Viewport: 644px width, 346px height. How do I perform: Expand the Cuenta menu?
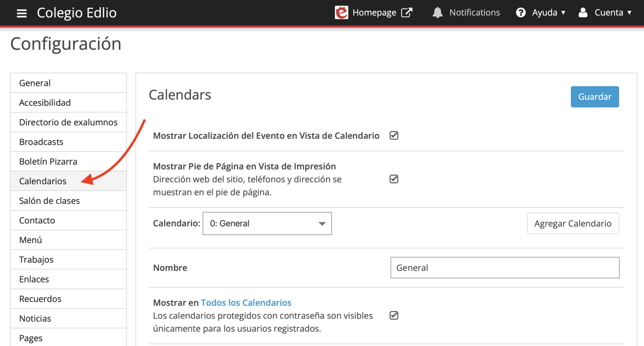(x=613, y=12)
